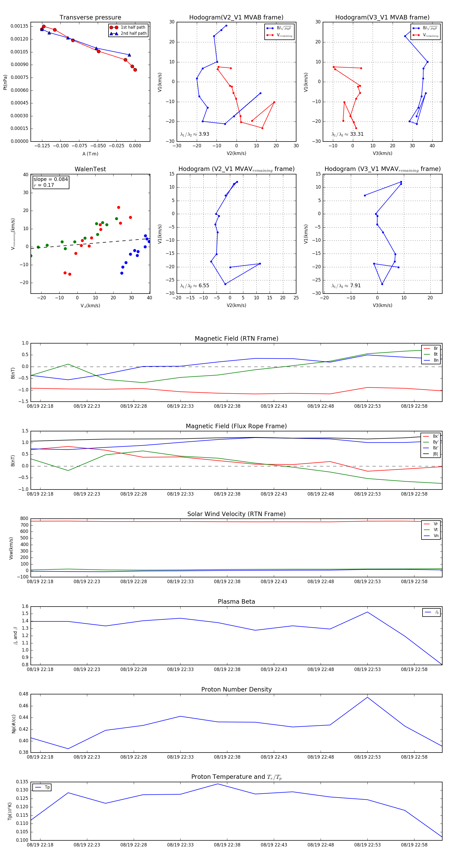The width and height of the screenshot is (473, 868).
Task: Click the "Magnetic Field (Flux Rope Frame)" title
Action: click(x=236, y=426)
